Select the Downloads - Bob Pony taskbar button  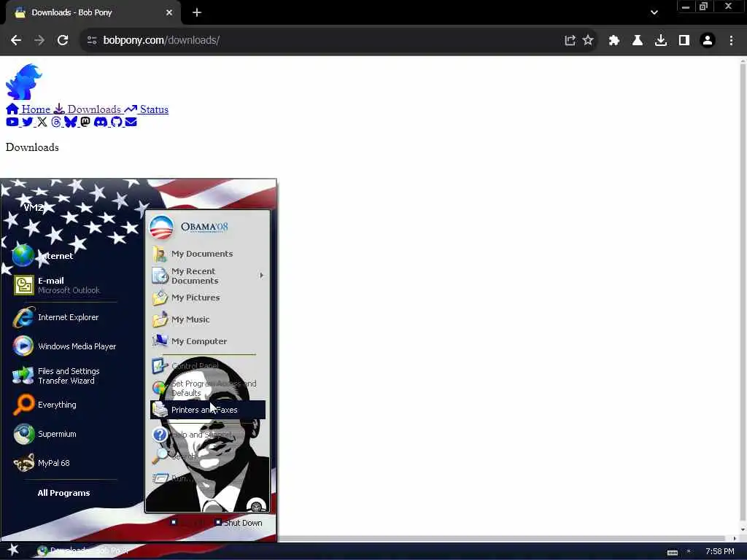(85, 551)
